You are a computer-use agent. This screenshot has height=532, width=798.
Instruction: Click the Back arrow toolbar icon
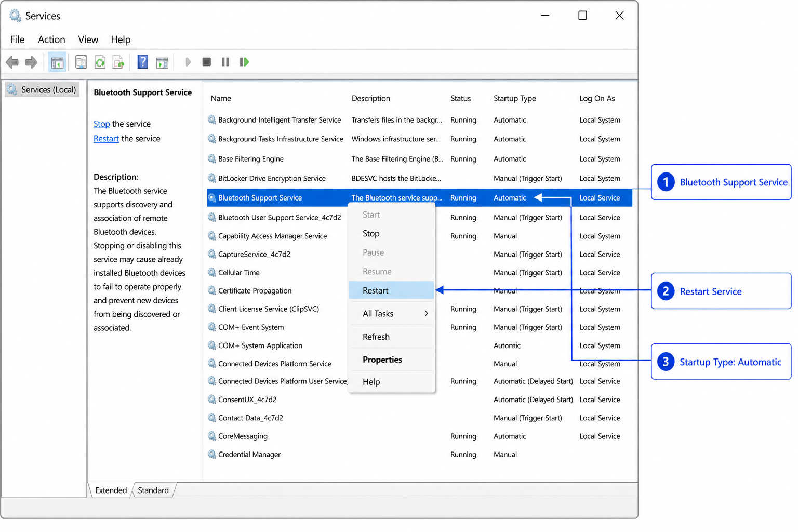click(x=12, y=62)
